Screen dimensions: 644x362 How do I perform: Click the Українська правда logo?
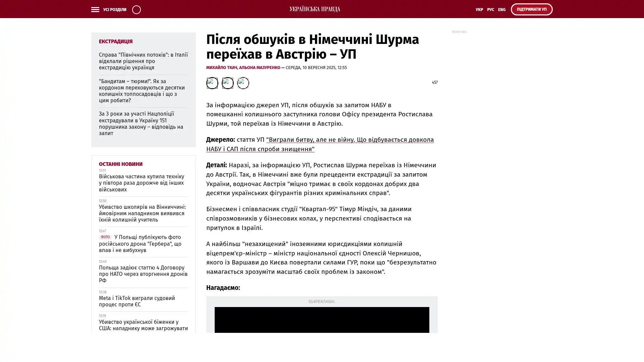(x=315, y=9)
